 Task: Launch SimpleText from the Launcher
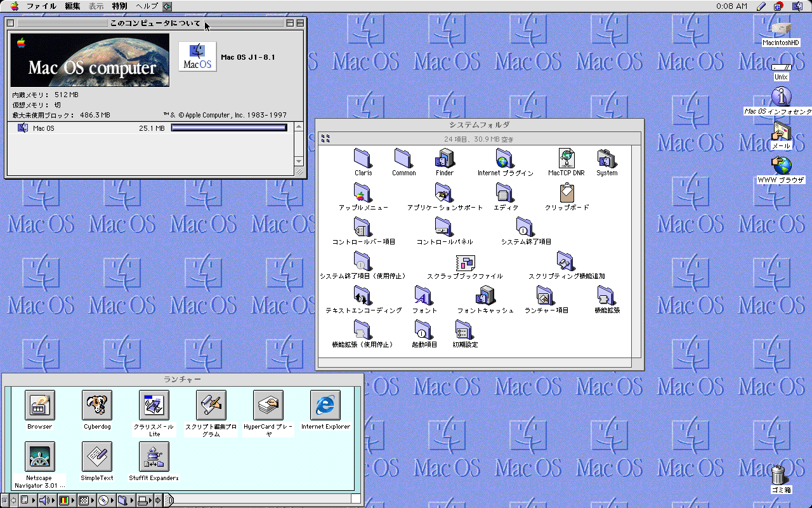97,457
